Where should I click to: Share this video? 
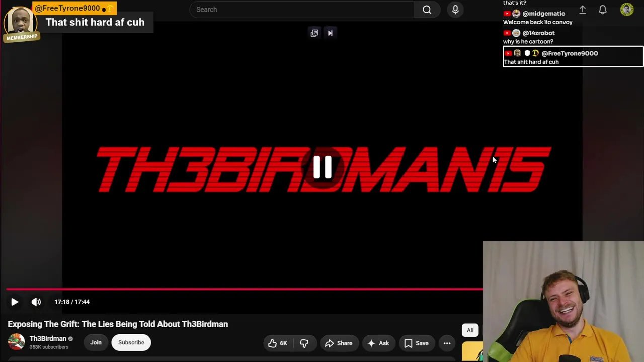pos(339,343)
